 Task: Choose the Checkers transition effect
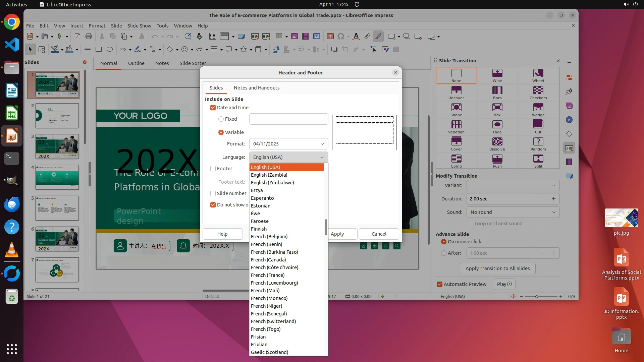click(538, 93)
